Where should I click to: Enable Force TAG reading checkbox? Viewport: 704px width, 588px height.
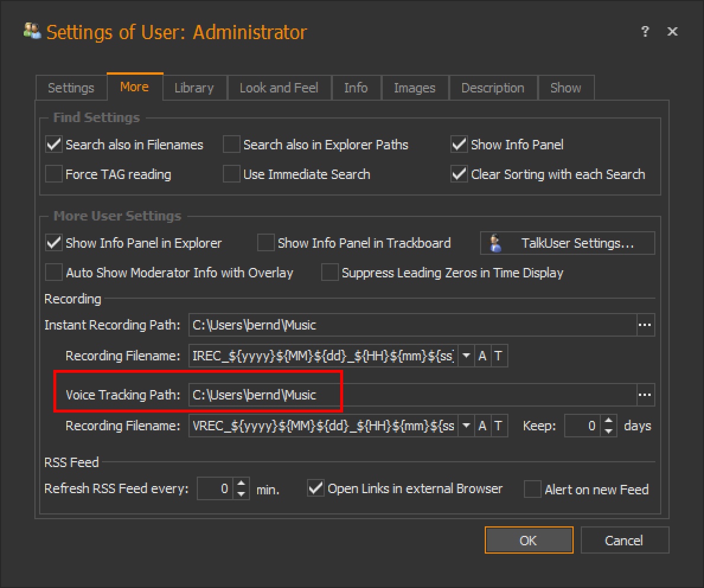click(54, 174)
